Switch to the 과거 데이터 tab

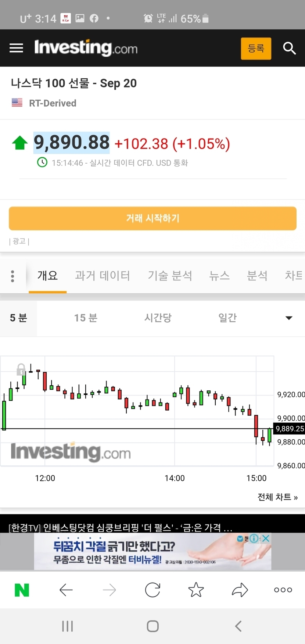point(102,276)
